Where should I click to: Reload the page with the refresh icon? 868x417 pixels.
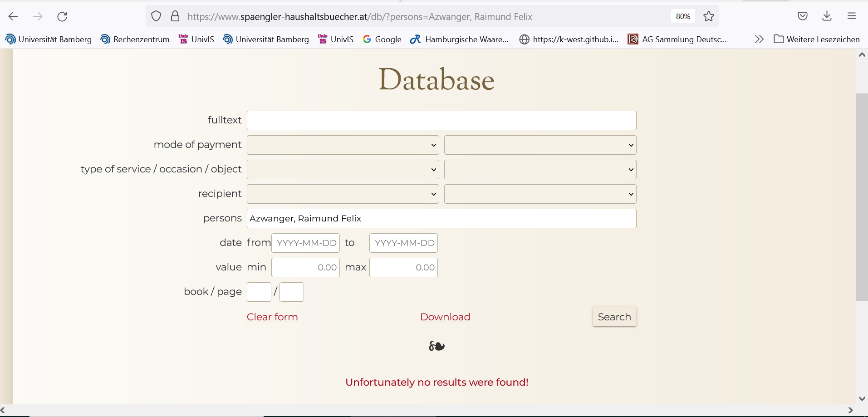pyautogui.click(x=62, y=17)
